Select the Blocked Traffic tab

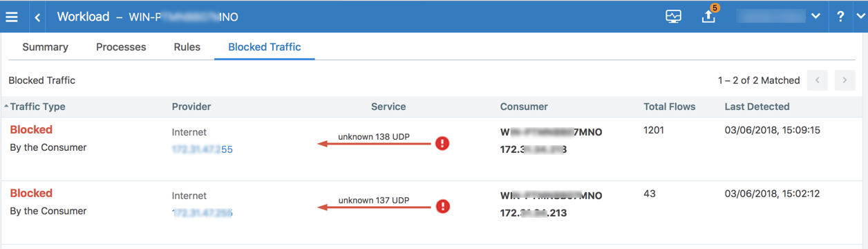click(x=265, y=47)
